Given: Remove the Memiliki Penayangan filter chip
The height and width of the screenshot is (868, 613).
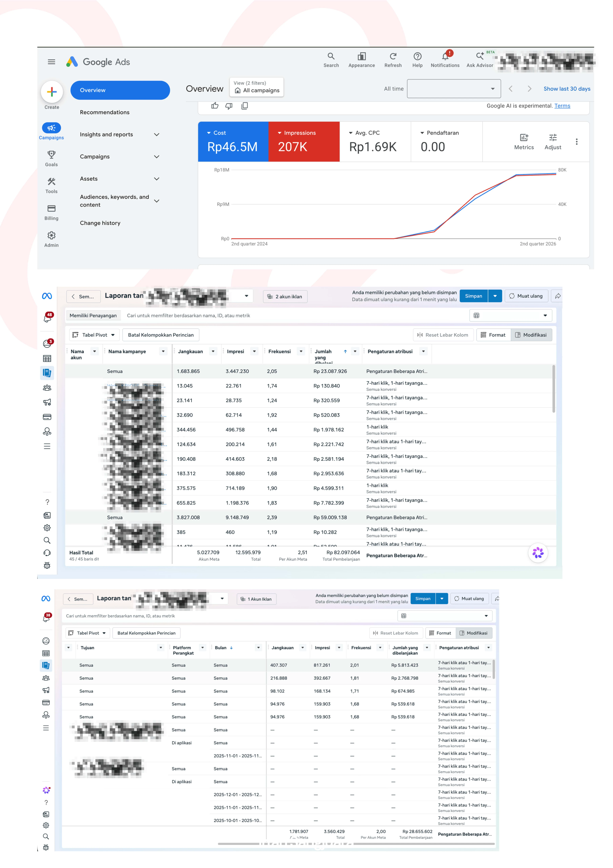Looking at the screenshot, I should (93, 316).
